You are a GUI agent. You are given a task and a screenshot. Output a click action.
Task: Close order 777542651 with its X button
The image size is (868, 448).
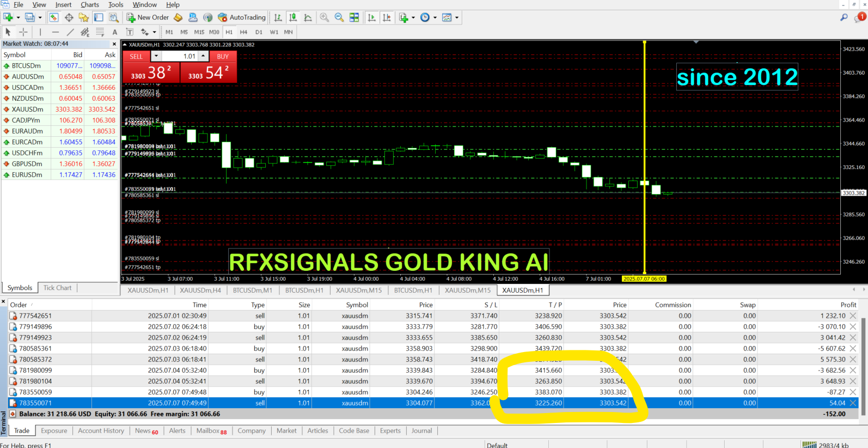click(x=853, y=316)
